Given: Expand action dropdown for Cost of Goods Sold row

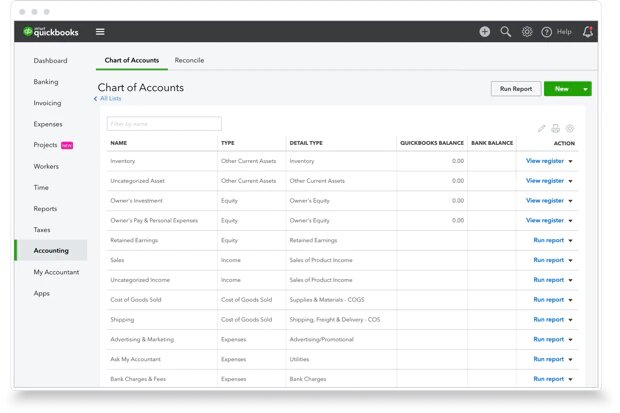Looking at the screenshot, I should click(x=570, y=300).
